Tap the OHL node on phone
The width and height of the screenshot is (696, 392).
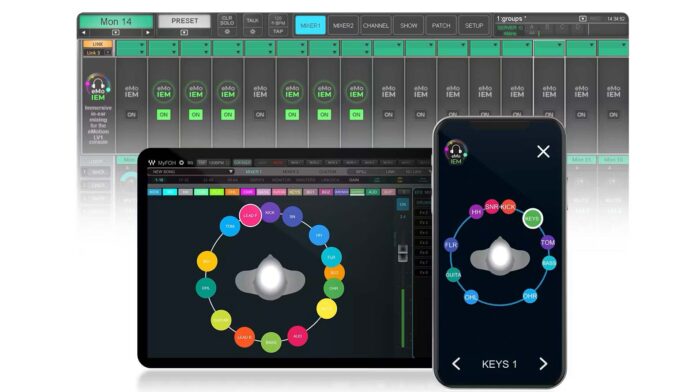tap(471, 297)
